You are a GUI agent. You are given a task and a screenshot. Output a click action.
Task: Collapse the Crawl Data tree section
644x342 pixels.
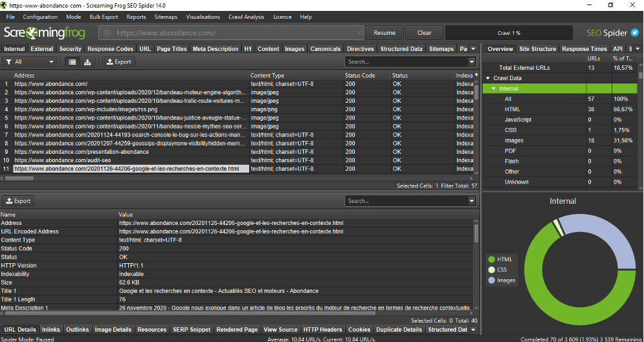pyautogui.click(x=488, y=78)
